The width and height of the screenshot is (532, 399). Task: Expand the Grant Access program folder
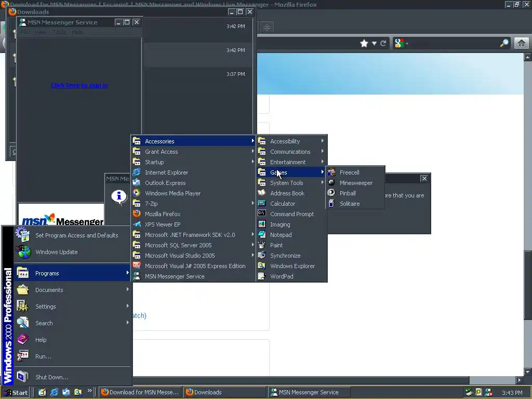tap(193, 152)
